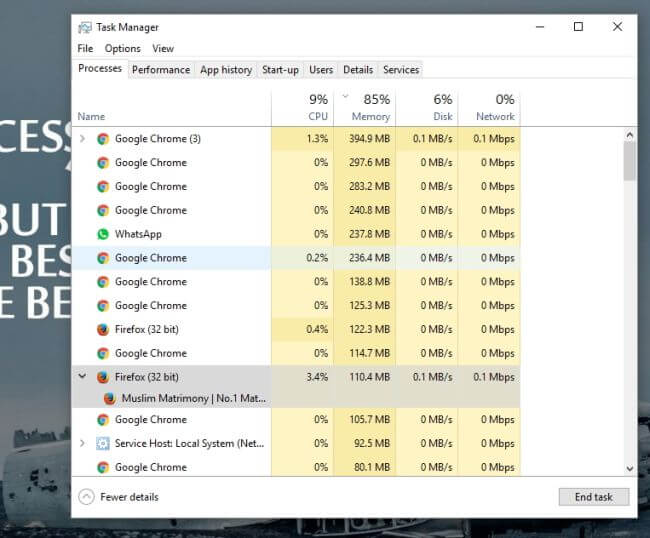This screenshot has height=538, width=650.
Task: Click Chrome icon in 125.3 MB row
Action: click(x=103, y=305)
